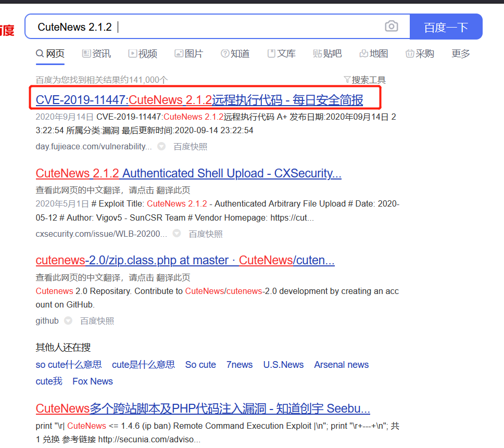
Task: Click day.fujieace.com/vulnerability source URL
Action: [x=94, y=146]
